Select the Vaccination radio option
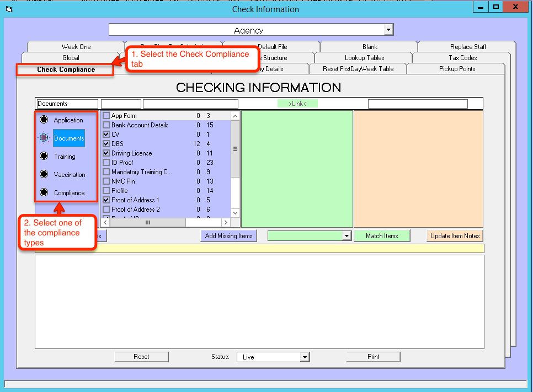The width and height of the screenshot is (533, 392). click(x=44, y=175)
